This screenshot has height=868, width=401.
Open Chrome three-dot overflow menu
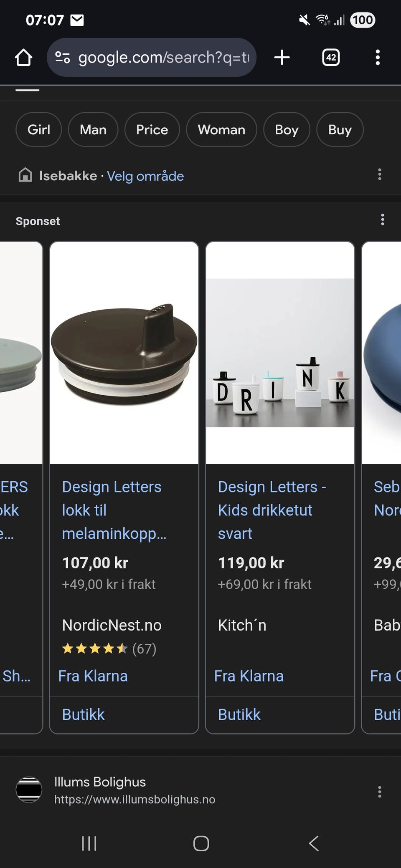tap(378, 57)
